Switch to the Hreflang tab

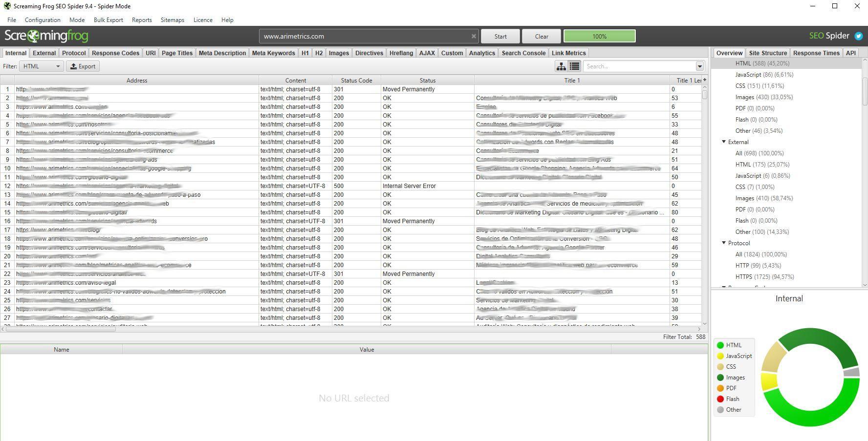click(401, 53)
